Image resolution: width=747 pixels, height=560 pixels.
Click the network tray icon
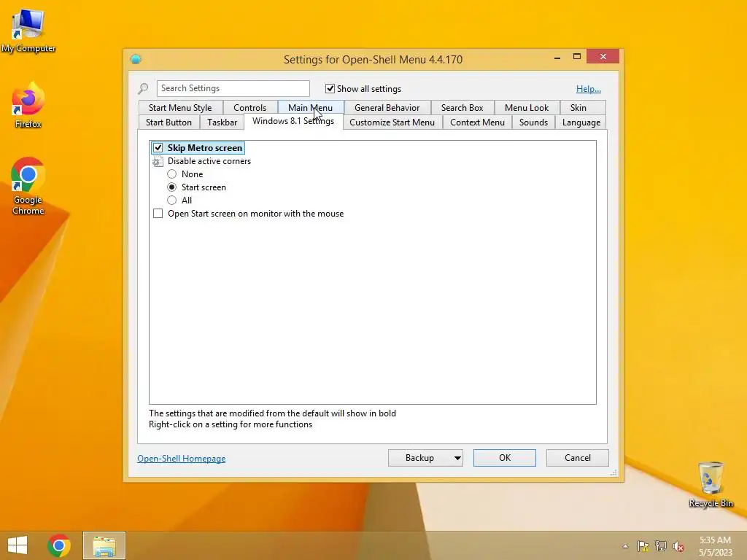(x=661, y=546)
